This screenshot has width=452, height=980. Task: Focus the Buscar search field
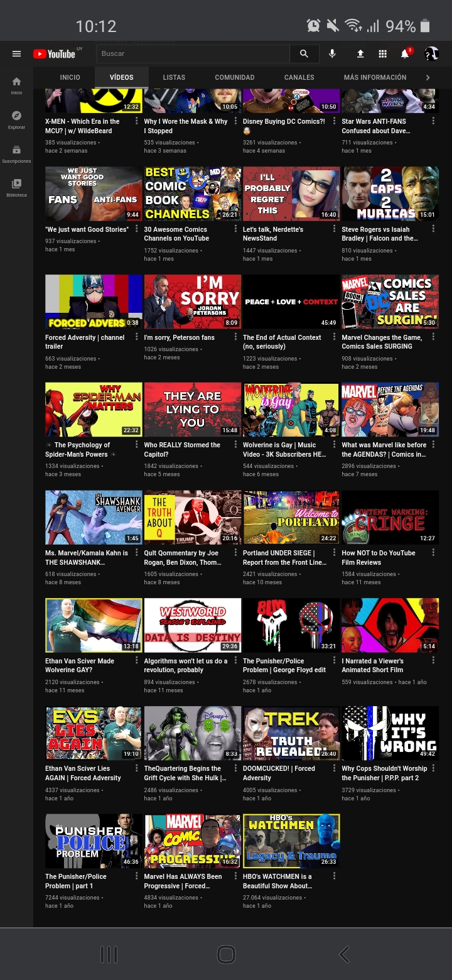(193, 54)
